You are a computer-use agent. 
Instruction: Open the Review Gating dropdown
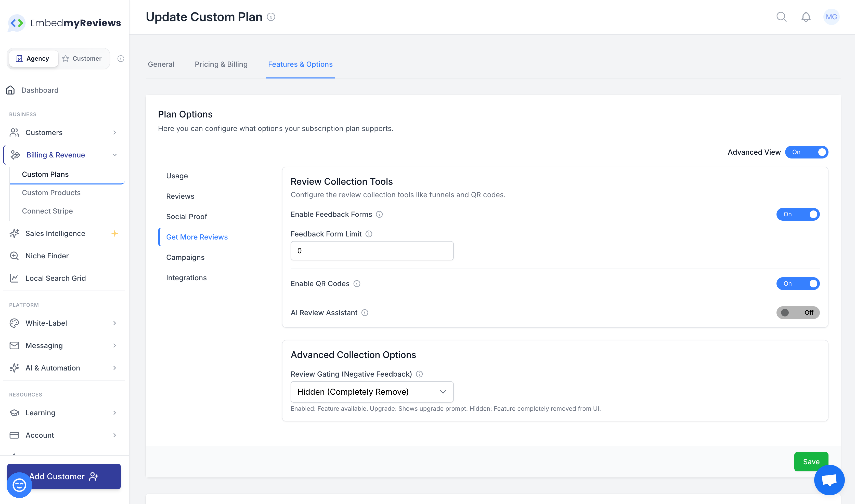[372, 392]
